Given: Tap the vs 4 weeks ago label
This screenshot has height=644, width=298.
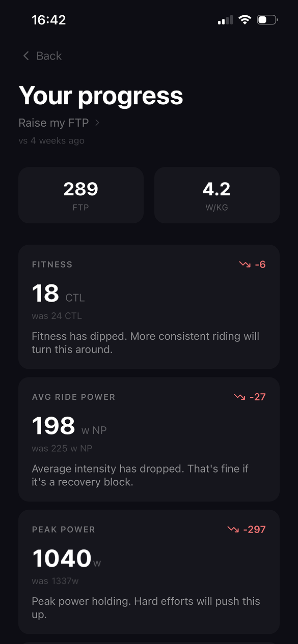Looking at the screenshot, I should point(51,140).
